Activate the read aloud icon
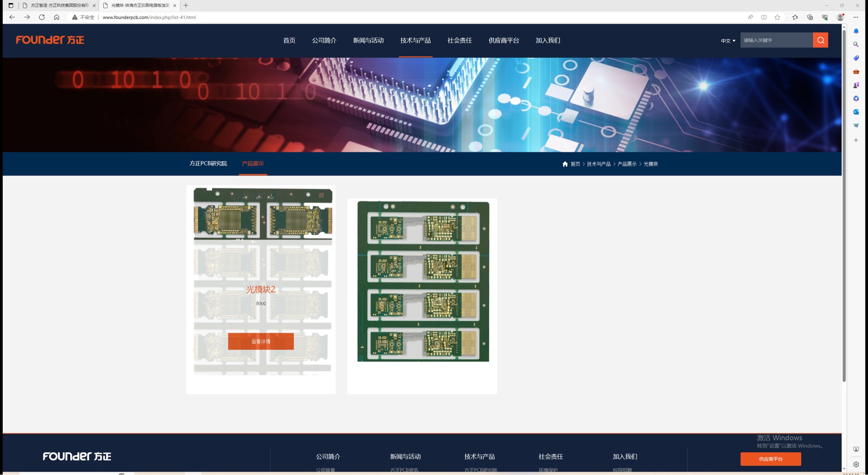Image resolution: width=868 pixels, height=475 pixels. coord(750,17)
